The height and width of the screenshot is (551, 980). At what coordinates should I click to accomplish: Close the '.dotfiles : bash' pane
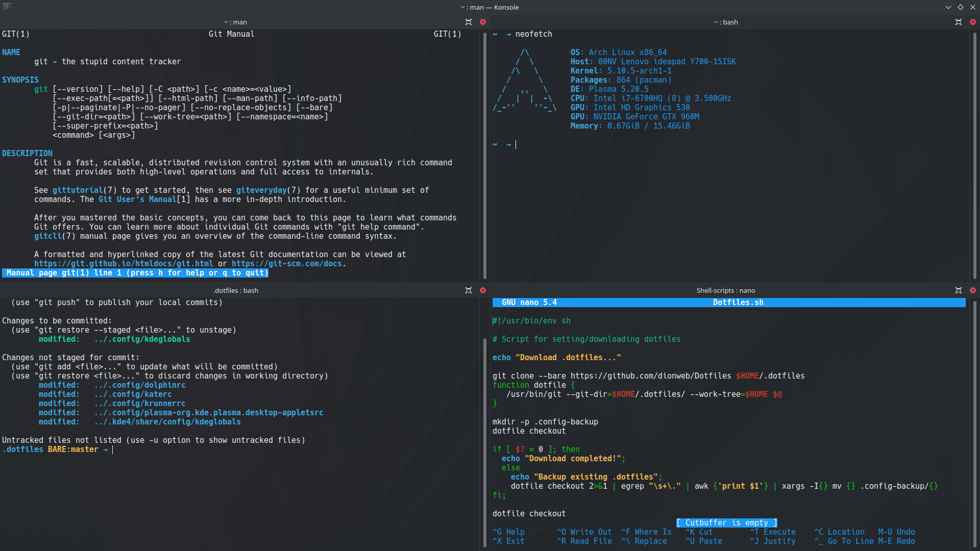click(x=483, y=290)
